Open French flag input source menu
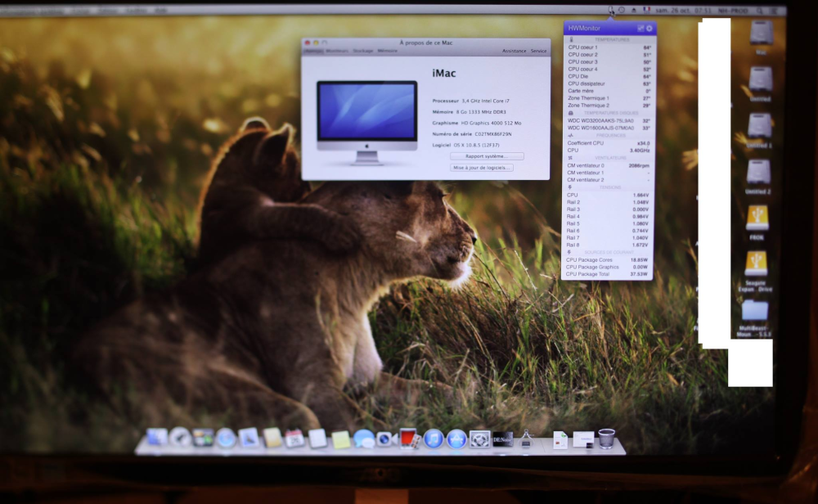 click(646, 10)
